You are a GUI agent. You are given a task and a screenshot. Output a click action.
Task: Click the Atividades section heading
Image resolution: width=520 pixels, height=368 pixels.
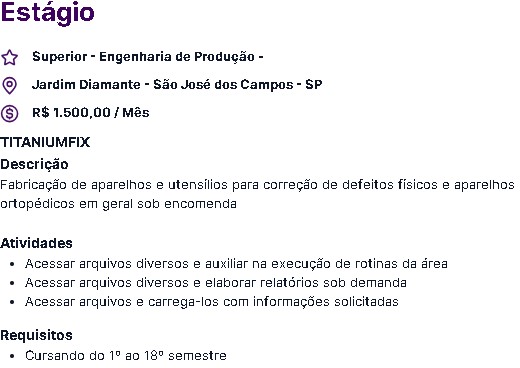(36, 243)
